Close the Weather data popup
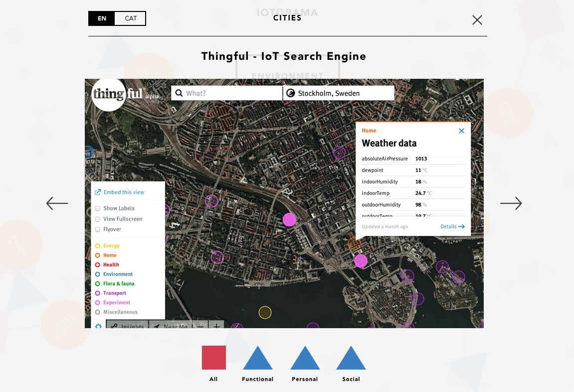 461,131
